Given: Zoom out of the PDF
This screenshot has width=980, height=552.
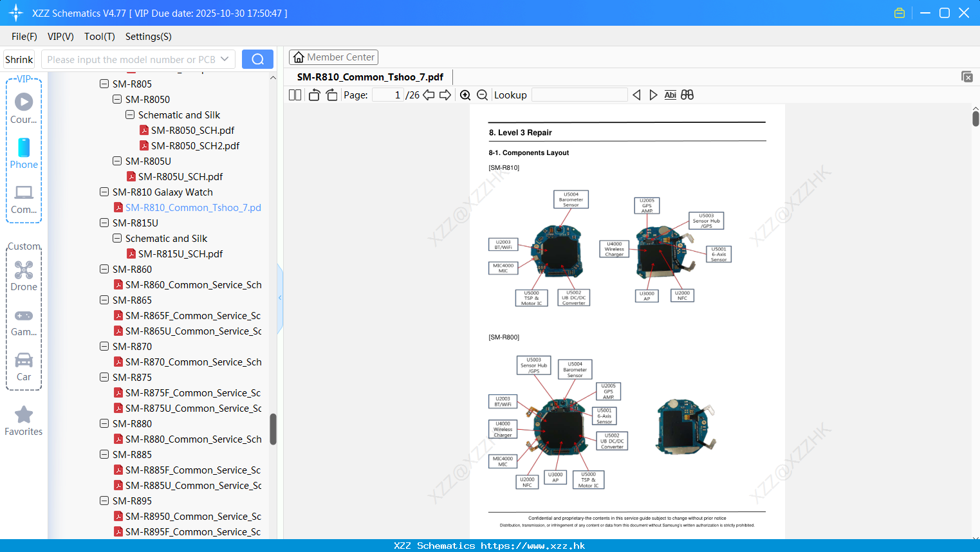Looking at the screenshot, I should point(482,95).
